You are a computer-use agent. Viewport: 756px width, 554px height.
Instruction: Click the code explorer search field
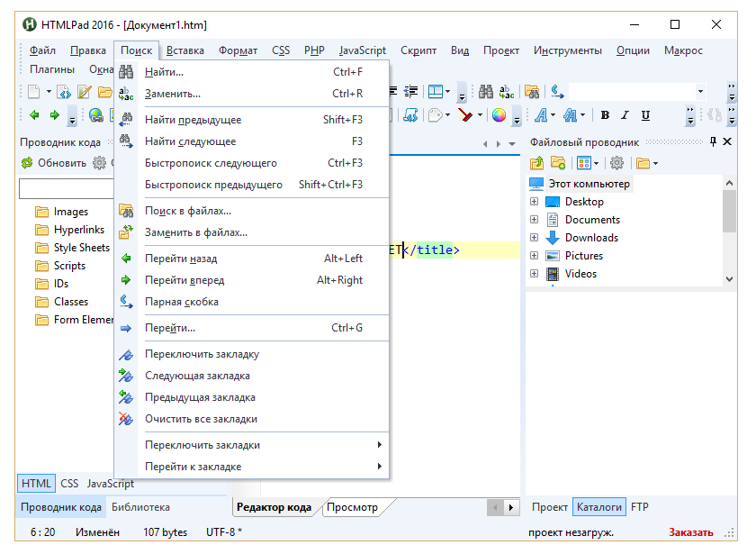click(x=67, y=188)
